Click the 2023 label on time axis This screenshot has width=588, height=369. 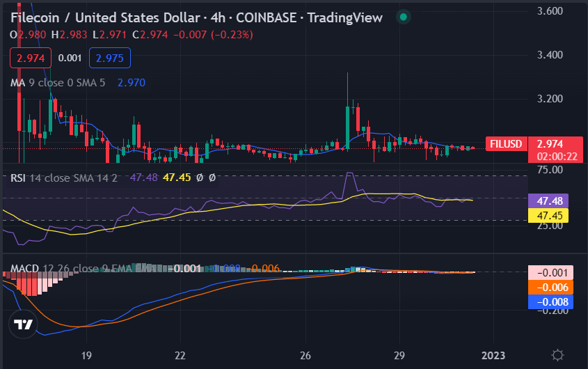[x=493, y=355]
